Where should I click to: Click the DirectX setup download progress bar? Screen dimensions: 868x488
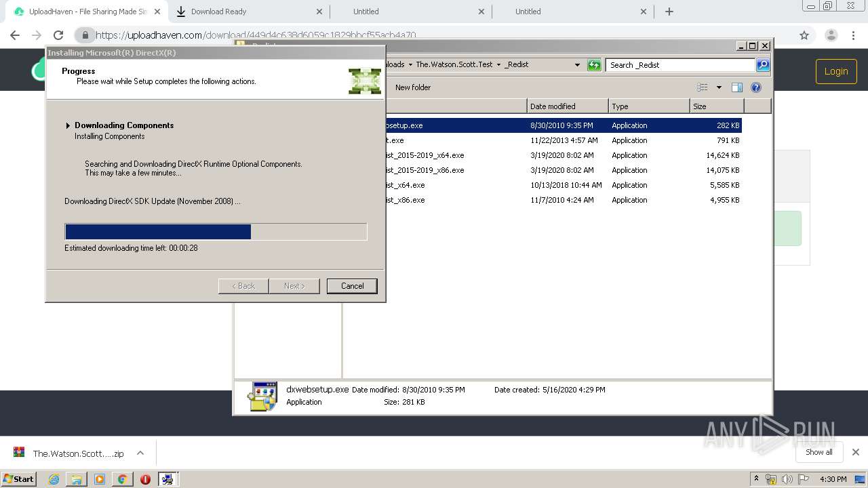[216, 232]
